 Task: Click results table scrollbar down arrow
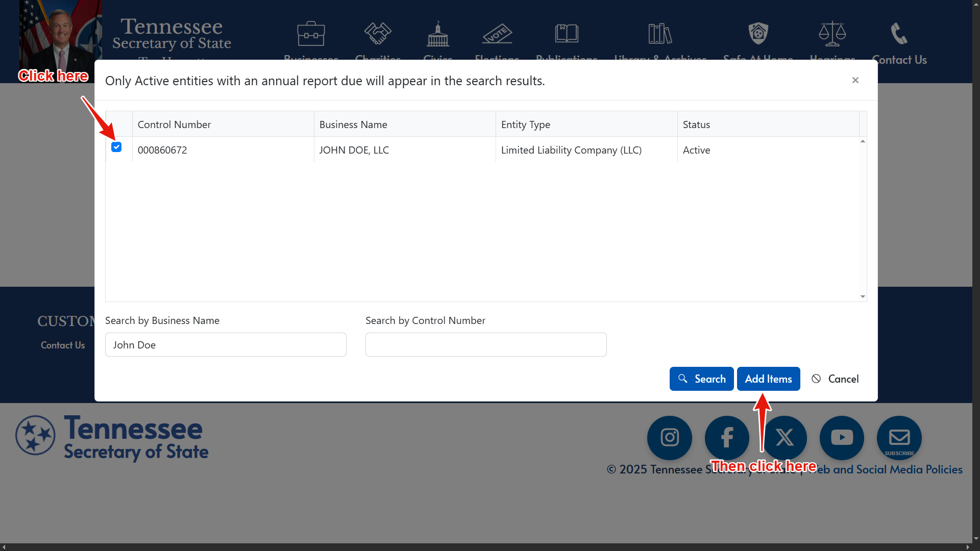coord(863,296)
